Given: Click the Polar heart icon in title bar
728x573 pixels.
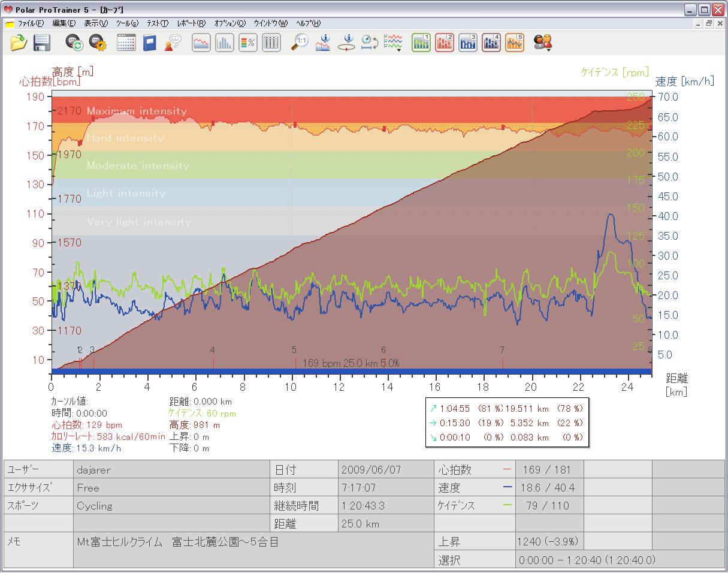Looking at the screenshot, I should [x=8, y=10].
